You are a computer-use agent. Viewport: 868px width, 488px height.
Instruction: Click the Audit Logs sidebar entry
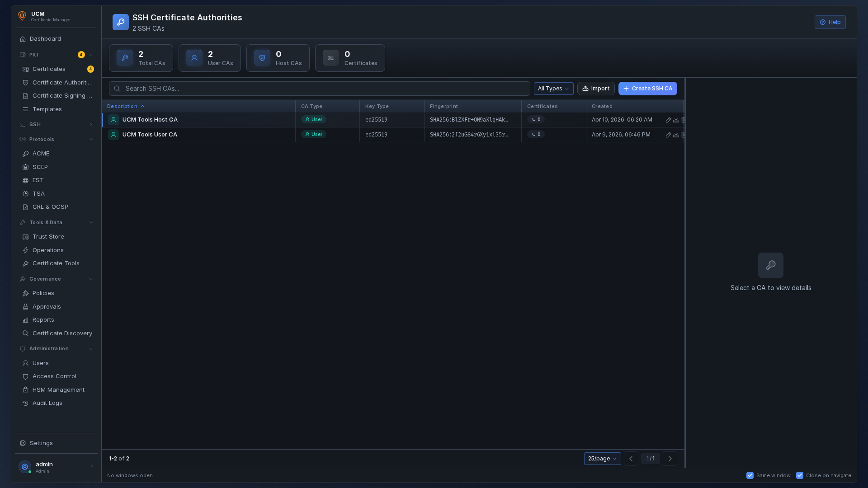[x=47, y=403]
